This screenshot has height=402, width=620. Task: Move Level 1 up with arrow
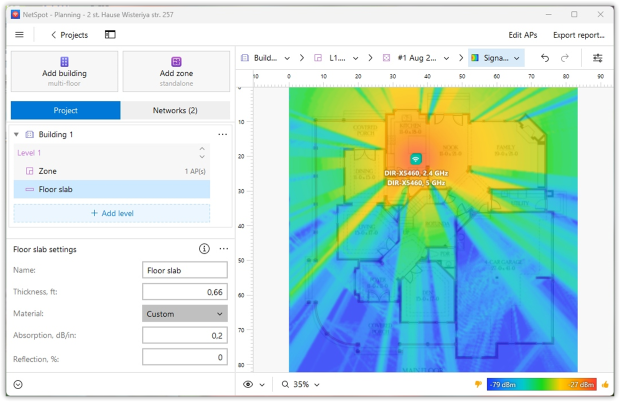tap(202, 149)
